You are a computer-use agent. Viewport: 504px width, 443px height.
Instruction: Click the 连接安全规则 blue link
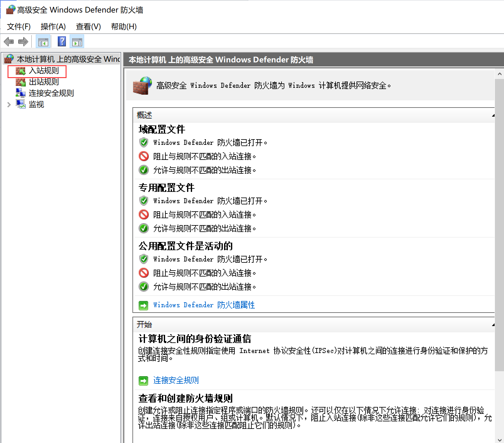click(x=176, y=380)
